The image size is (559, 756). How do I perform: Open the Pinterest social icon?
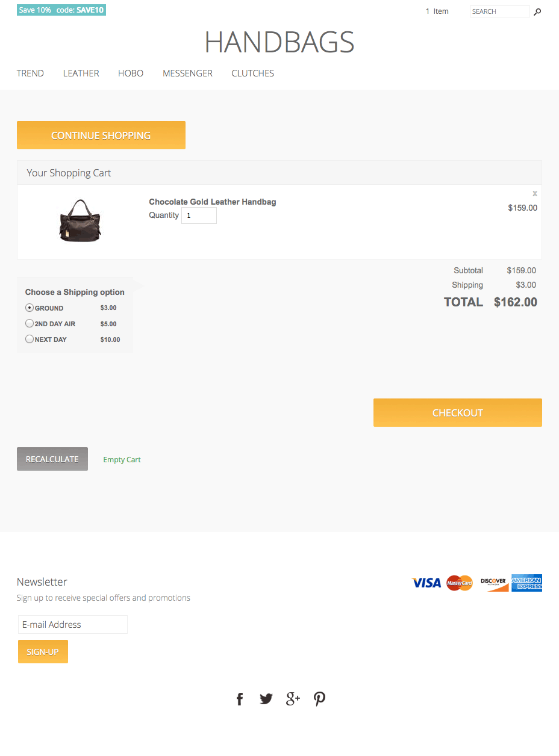(319, 699)
